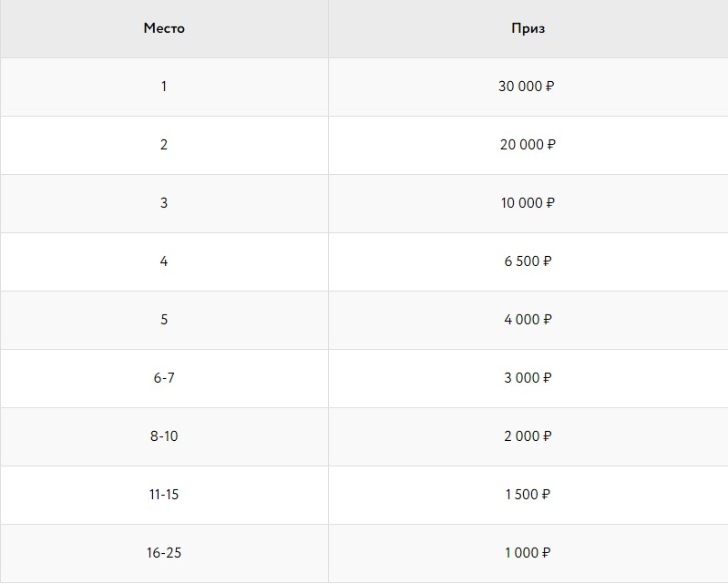Click the place 4 cell
Image resolution: width=728 pixels, height=584 pixels.
coord(164,261)
